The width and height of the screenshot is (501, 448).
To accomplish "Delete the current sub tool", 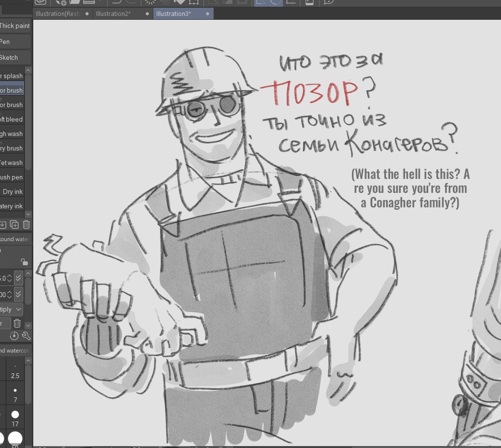I will (26, 225).
